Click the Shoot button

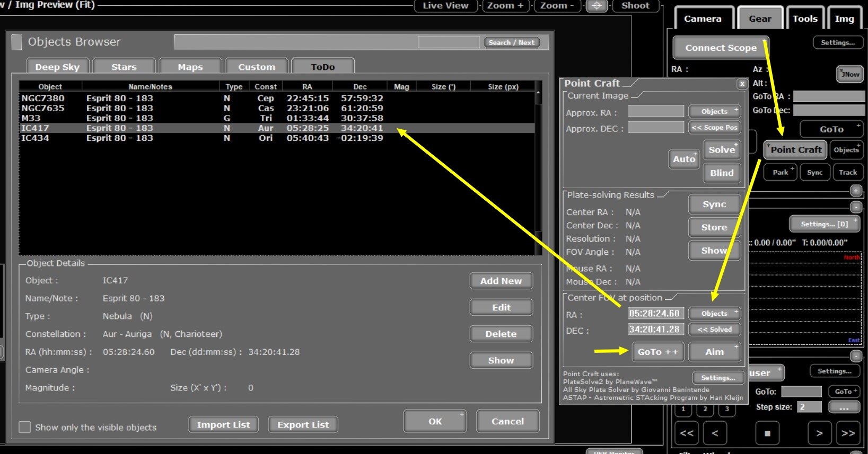(635, 6)
